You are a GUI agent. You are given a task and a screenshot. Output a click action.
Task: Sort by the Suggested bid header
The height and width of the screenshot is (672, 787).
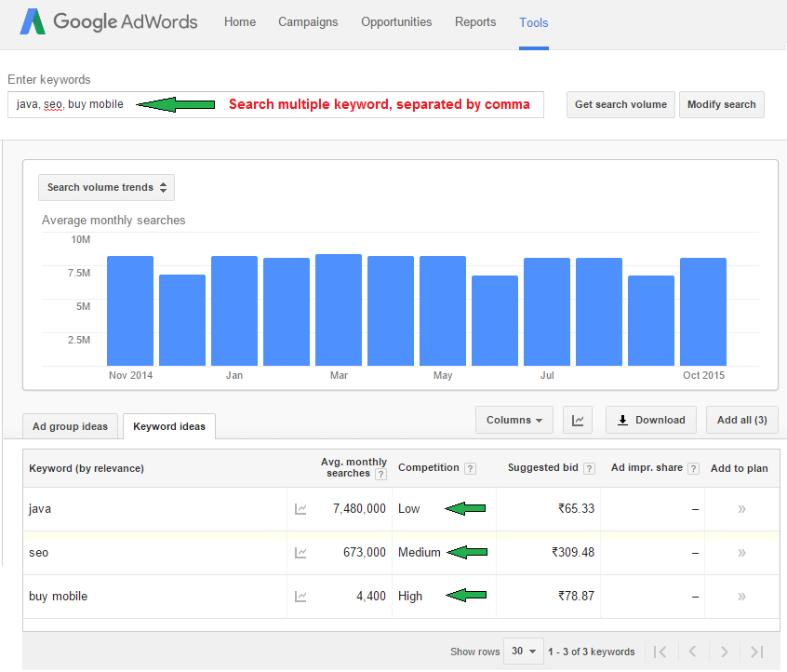coord(542,467)
